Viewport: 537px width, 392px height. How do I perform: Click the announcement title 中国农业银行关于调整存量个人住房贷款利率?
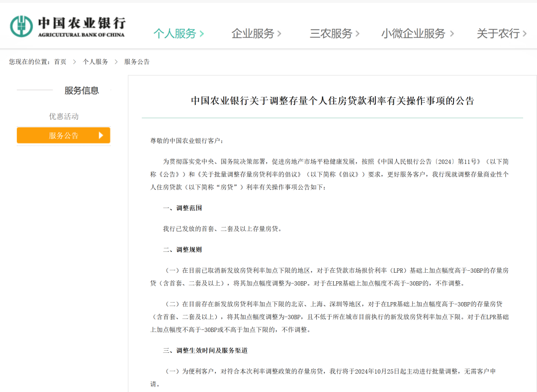[x=332, y=100]
